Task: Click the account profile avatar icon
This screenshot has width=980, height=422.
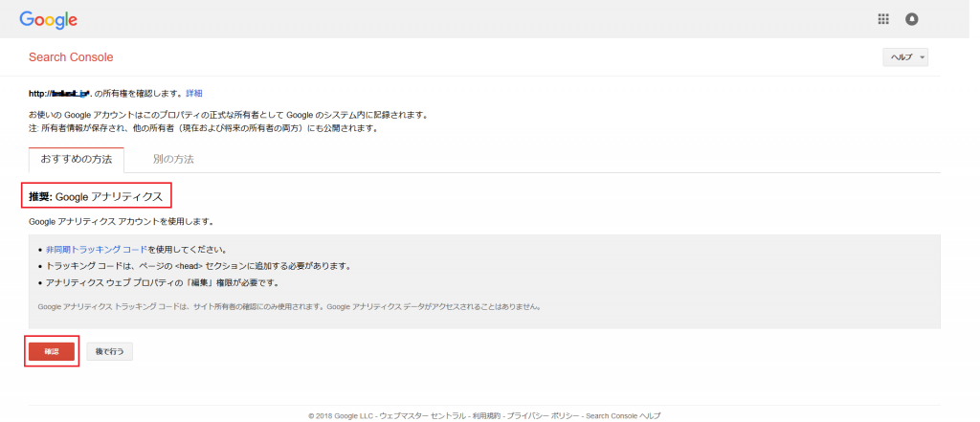Action: tap(911, 19)
